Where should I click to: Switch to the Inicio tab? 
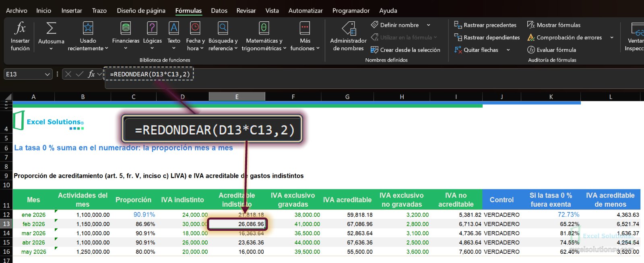pyautogui.click(x=43, y=10)
